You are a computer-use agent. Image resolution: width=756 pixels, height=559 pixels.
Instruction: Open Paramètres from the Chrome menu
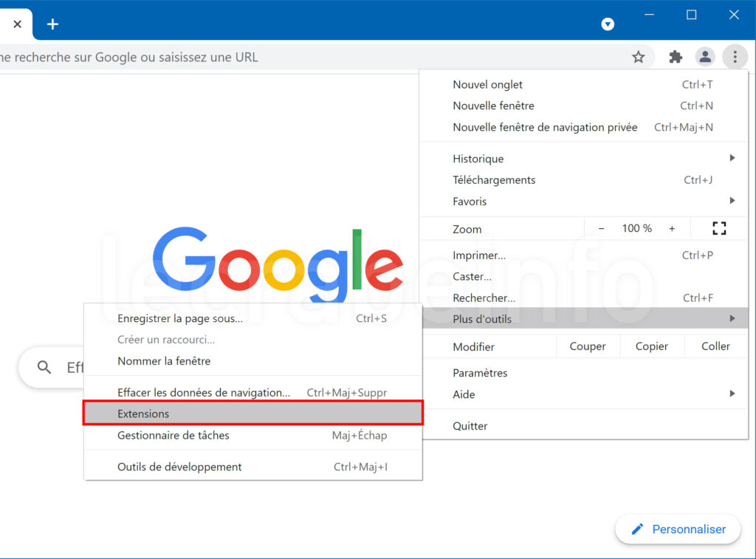[584, 373]
